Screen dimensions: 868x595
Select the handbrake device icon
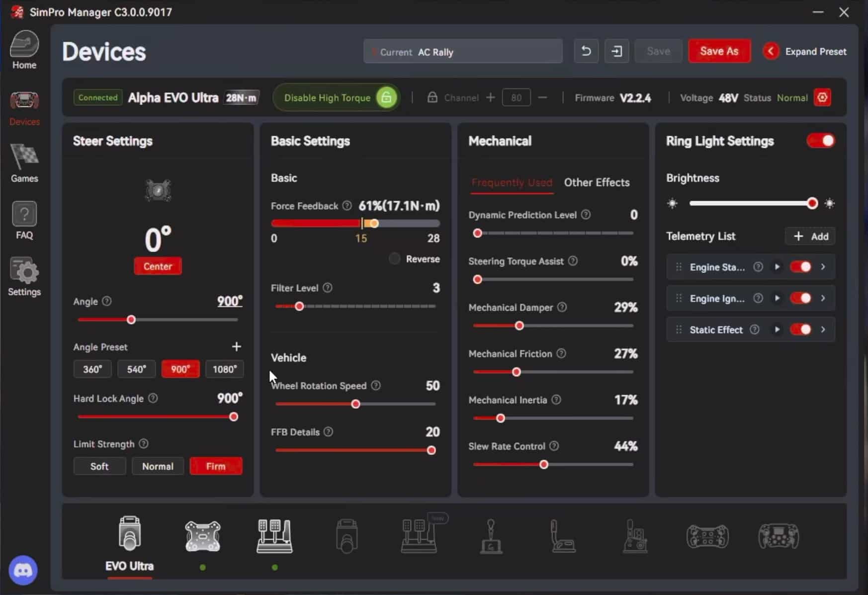click(563, 537)
